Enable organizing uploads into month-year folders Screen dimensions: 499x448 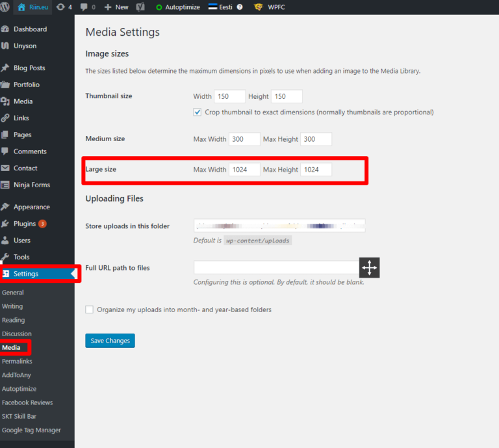pos(90,310)
